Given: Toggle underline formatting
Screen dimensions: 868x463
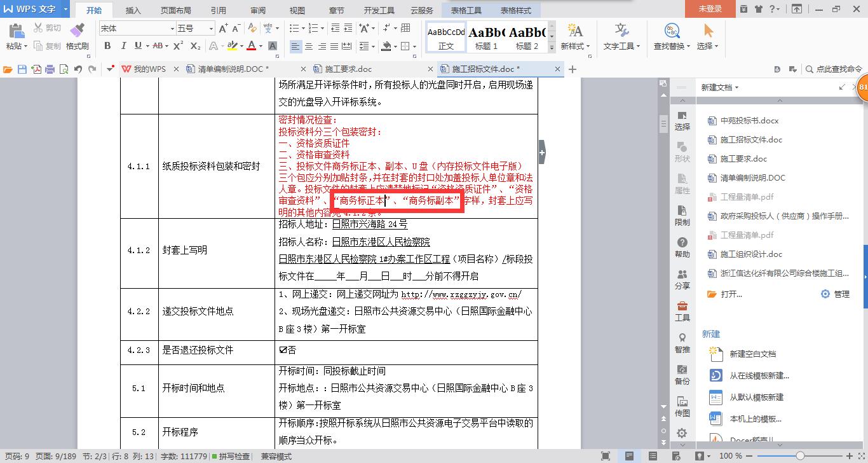Looking at the screenshot, I should point(138,46).
